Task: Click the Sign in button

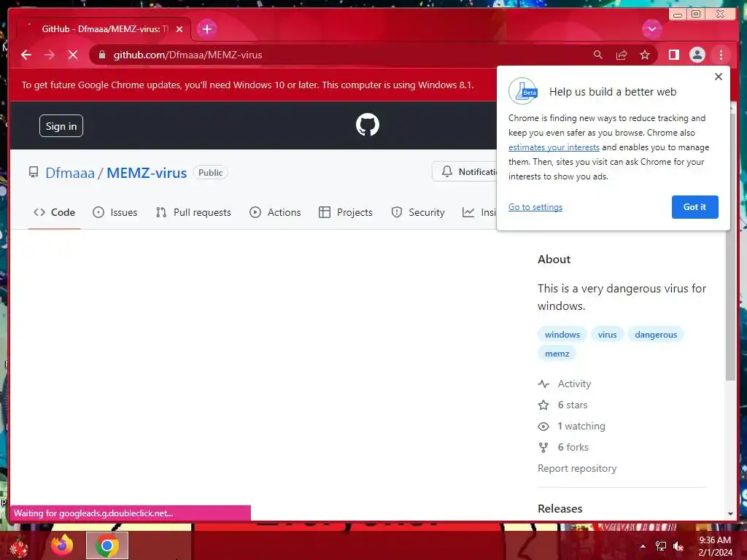Action: [61, 126]
